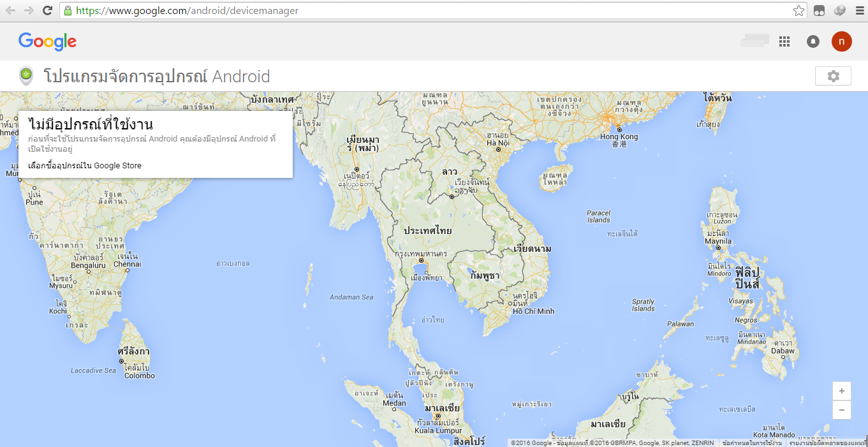Zoom out on the map
The image size is (868, 447).
(x=842, y=410)
